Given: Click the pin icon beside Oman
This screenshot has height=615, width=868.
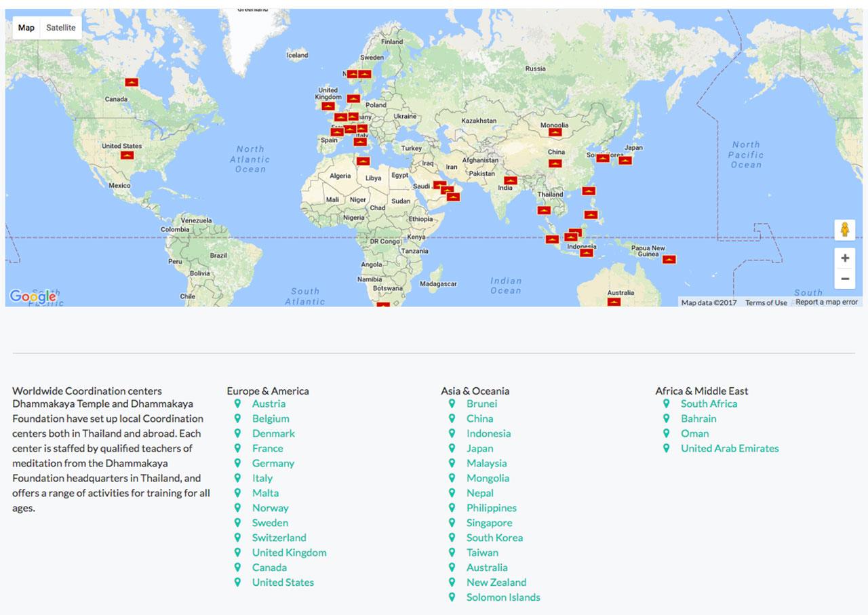Looking at the screenshot, I should (666, 433).
